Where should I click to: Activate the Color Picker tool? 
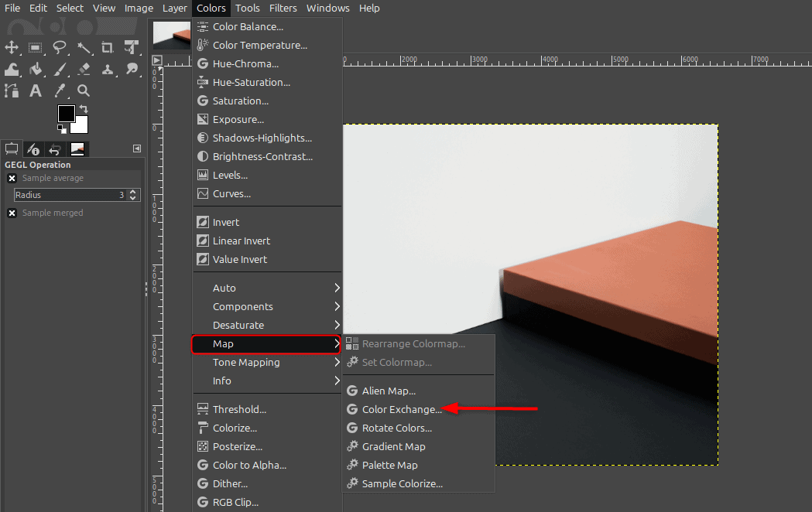click(x=59, y=90)
